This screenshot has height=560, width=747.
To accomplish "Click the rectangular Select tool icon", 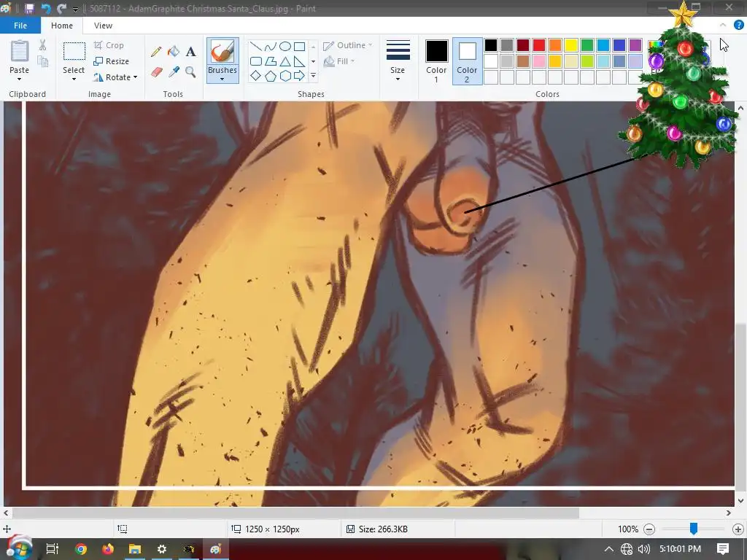I will pos(74,52).
